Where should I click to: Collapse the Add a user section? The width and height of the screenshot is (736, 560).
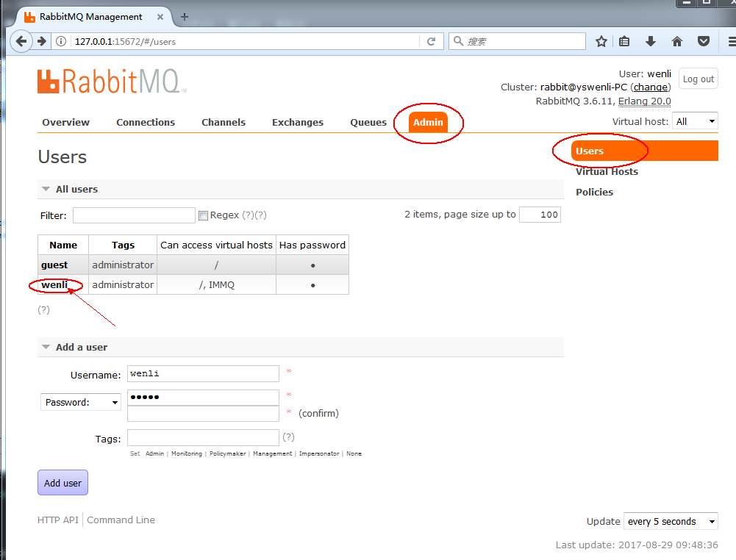pyautogui.click(x=46, y=347)
